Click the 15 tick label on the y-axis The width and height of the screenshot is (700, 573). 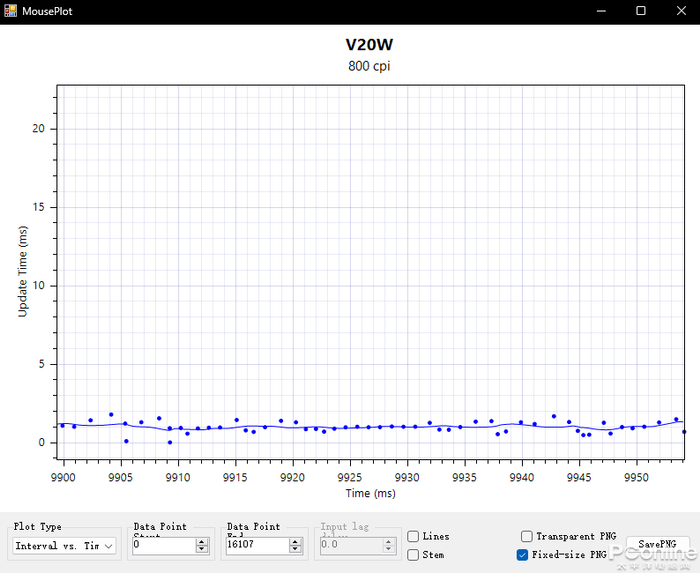pyautogui.click(x=38, y=207)
